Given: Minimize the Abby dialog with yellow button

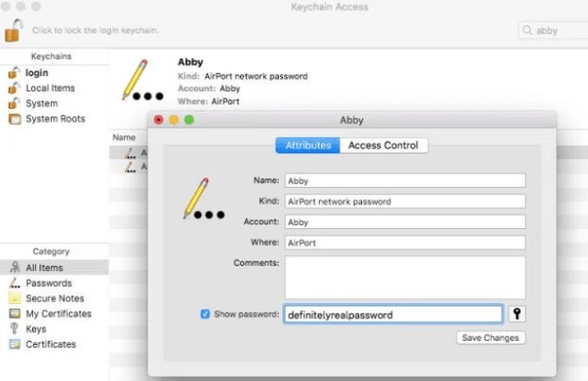Looking at the screenshot, I should [x=174, y=120].
